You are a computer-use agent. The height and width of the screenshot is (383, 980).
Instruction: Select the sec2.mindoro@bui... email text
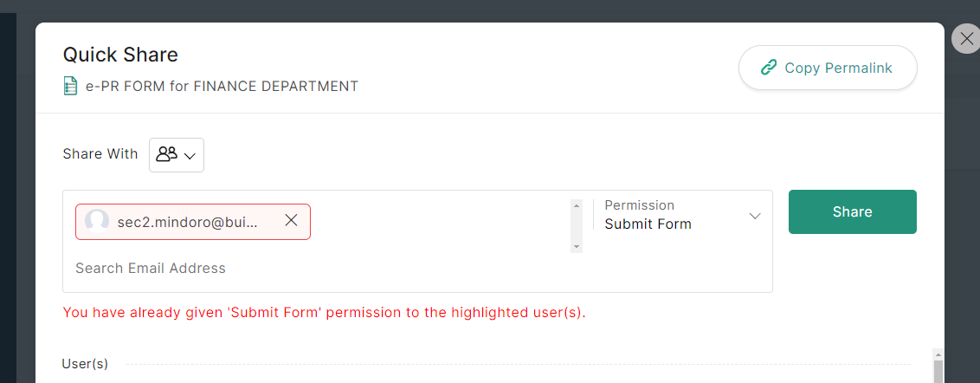click(x=187, y=222)
